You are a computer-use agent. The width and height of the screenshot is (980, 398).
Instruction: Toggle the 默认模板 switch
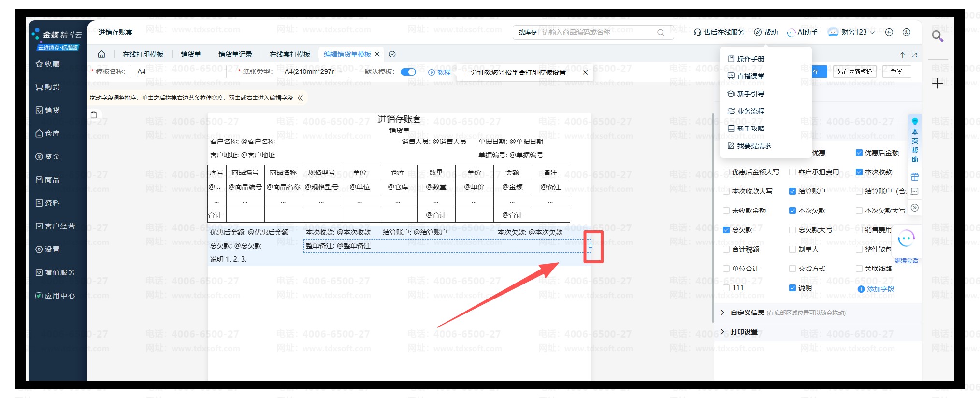point(408,72)
